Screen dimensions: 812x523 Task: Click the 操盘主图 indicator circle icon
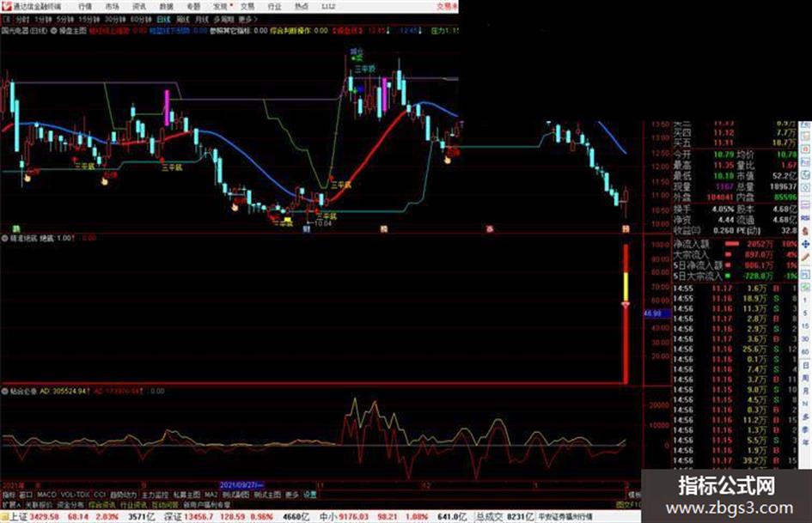pyautogui.click(x=53, y=31)
